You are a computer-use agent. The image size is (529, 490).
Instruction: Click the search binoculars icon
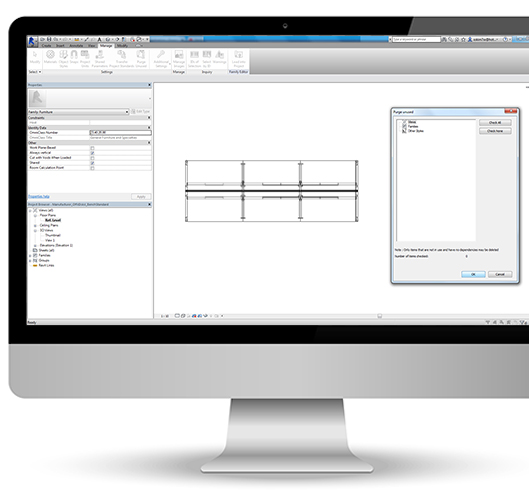click(x=445, y=39)
